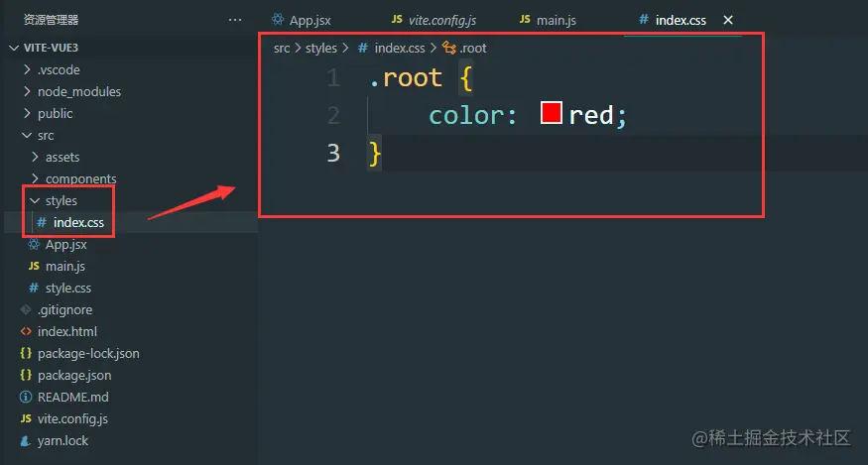Click the JS icon on main.js tab
Screen dimensions: 868x465
tap(525, 20)
